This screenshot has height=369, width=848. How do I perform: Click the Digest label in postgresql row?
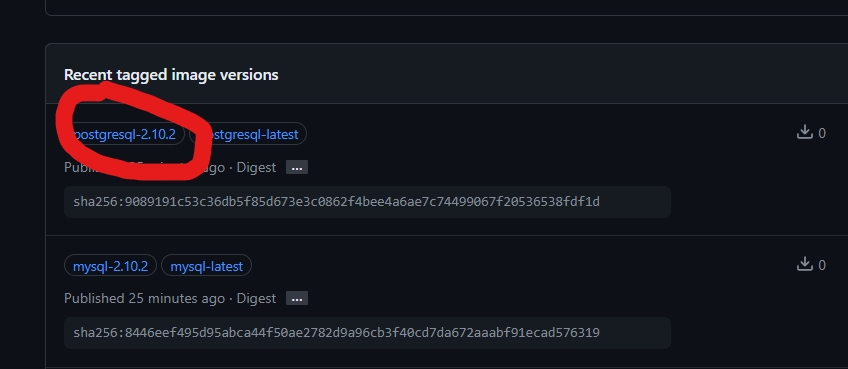(x=256, y=168)
